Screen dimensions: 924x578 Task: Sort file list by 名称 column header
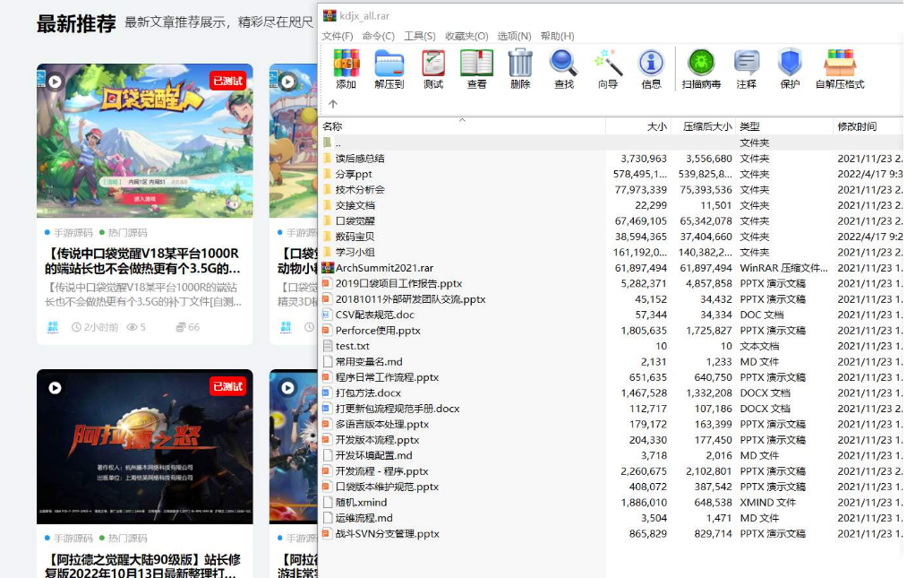(333, 126)
